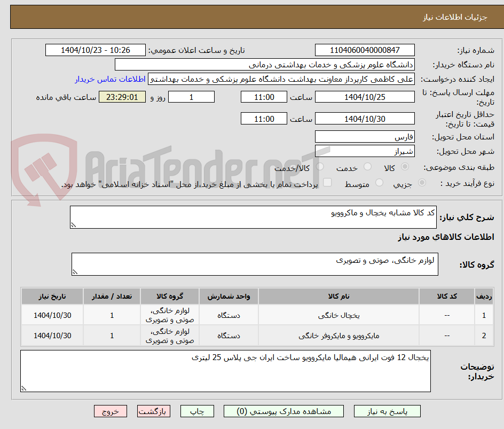Click the need number 1104060040000847 field
The image size is (504, 429).
pyautogui.click(x=365, y=50)
